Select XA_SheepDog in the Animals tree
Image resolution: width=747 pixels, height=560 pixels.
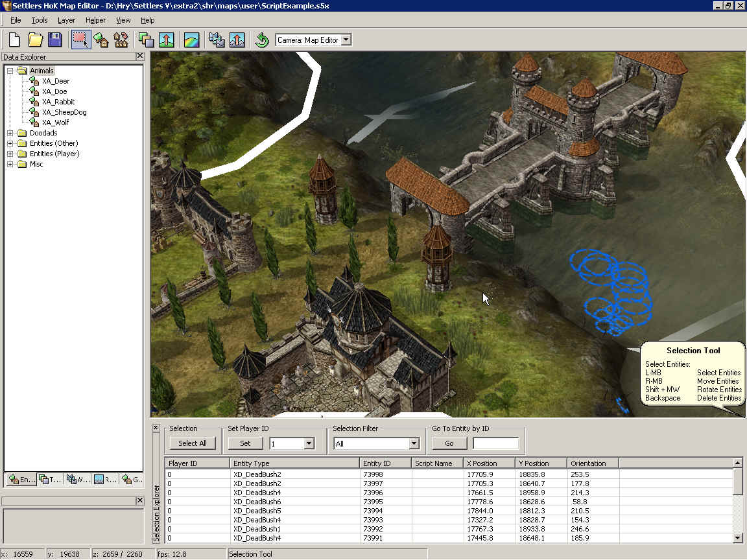(64, 112)
